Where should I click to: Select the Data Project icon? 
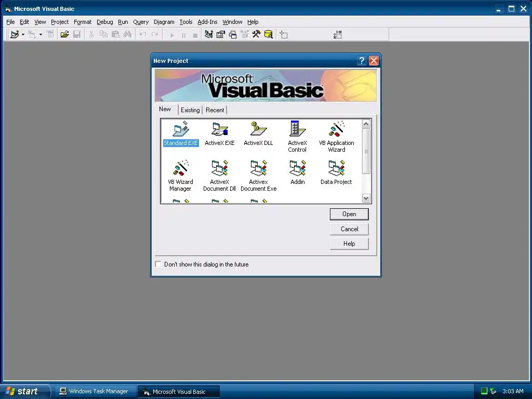336,172
